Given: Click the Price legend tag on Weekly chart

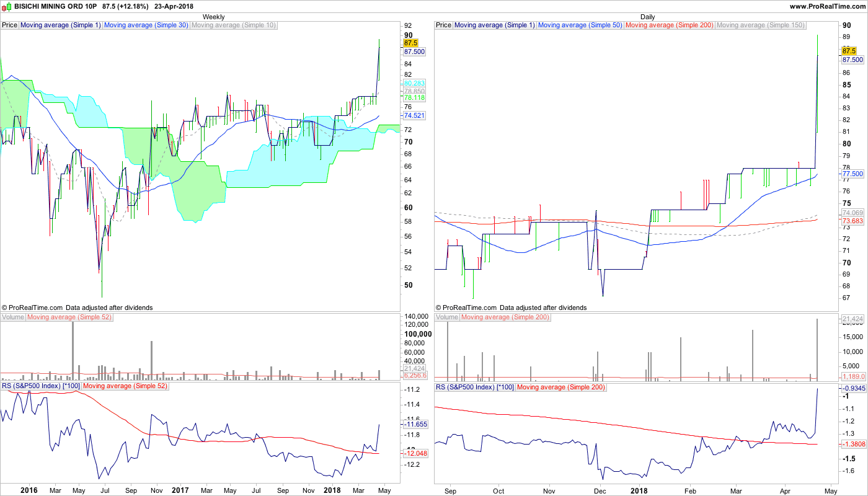Looking at the screenshot, I should tap(10, 25).
